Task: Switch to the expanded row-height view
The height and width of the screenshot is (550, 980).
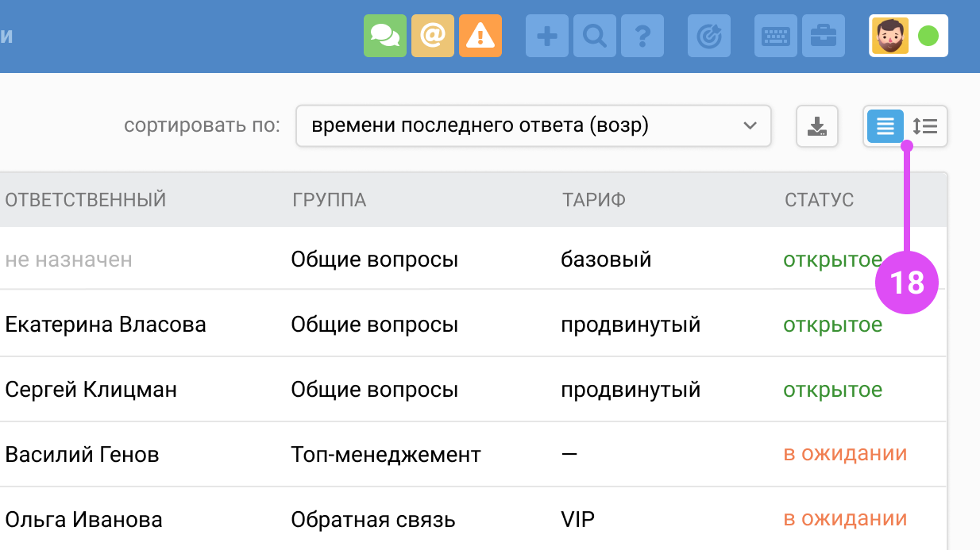Action: tap(925, 126)
